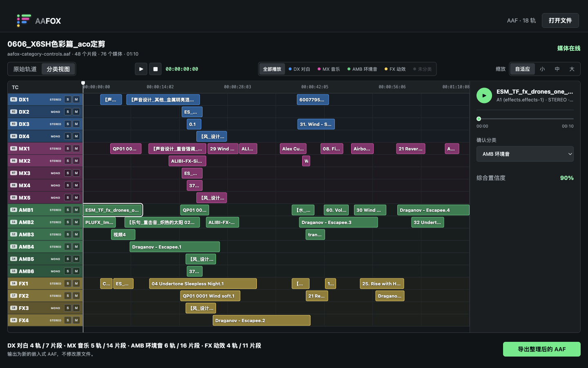The width and height of the screenshot is (588, 368).
Task: Click the clip preview progress slider
Action: [525, 119]
